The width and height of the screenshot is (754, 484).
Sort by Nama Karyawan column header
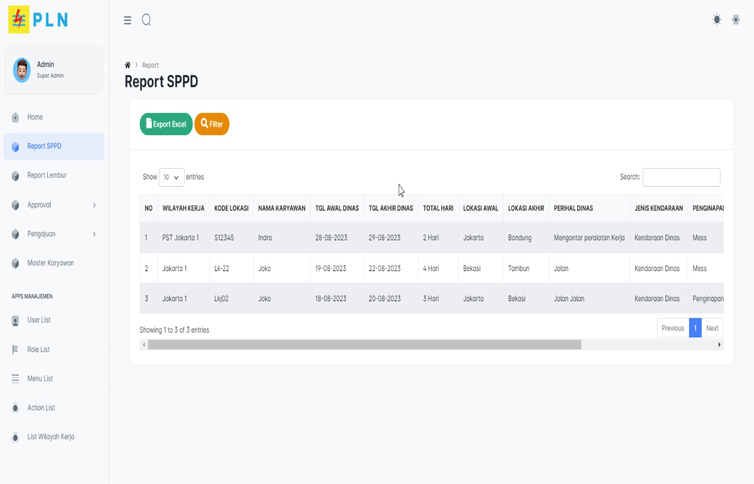(x=281, y=209)
